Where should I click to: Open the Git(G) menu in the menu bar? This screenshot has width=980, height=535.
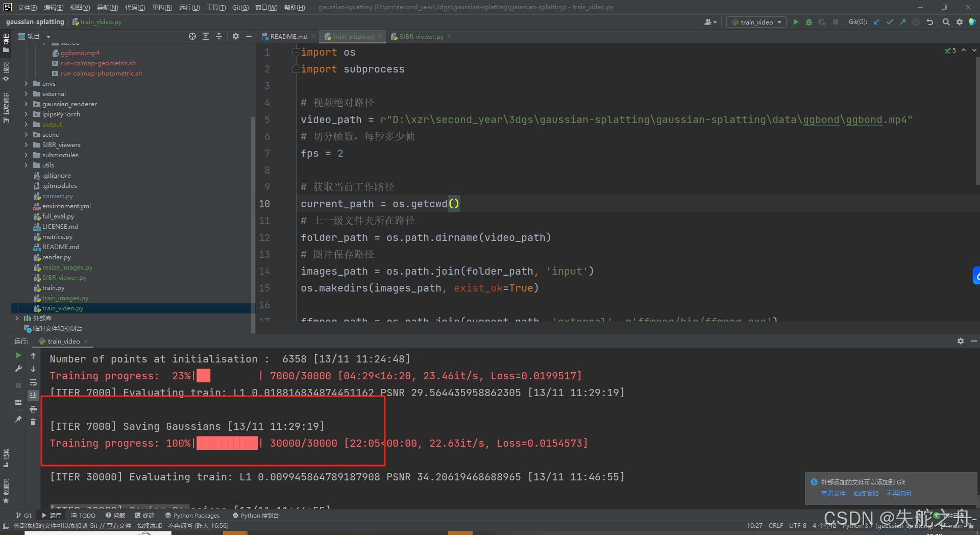coord(240,7)
